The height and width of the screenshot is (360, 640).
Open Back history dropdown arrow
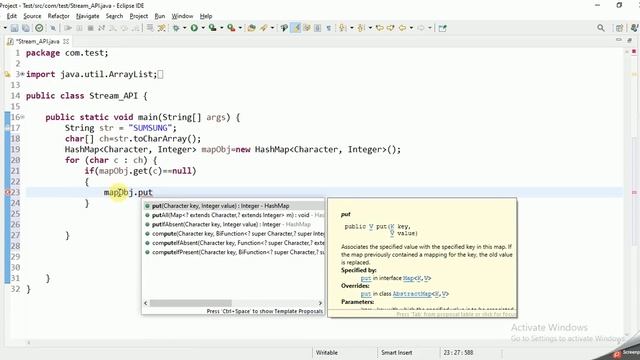tap(411, 28)
